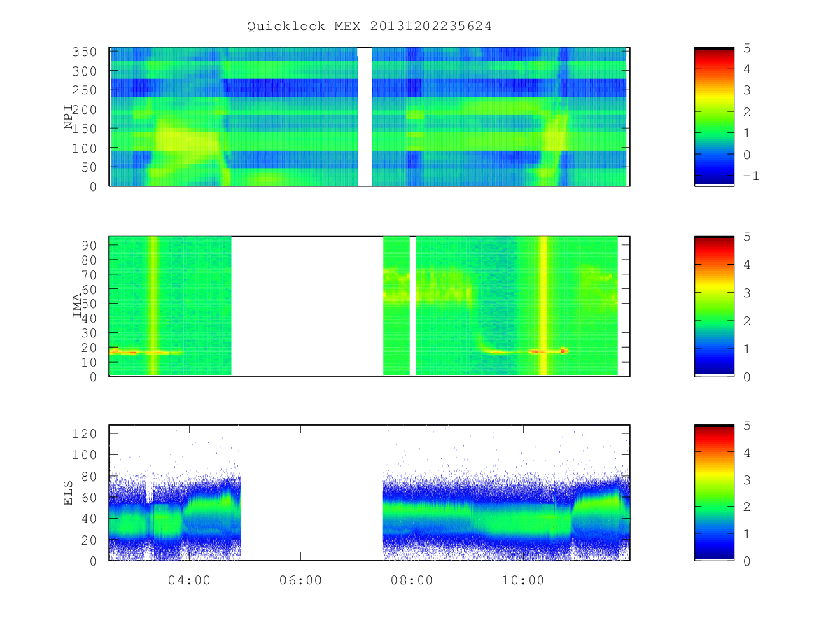Click the red hot spot in IMA panel
The height and width of the screenshot is (630, 840).
point(564,351)
